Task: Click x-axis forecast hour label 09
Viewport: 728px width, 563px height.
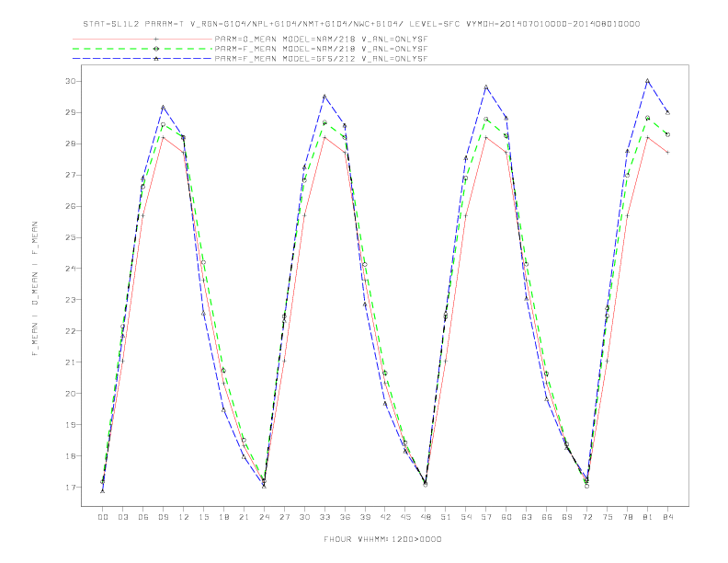Action: (x=163, y=517)
